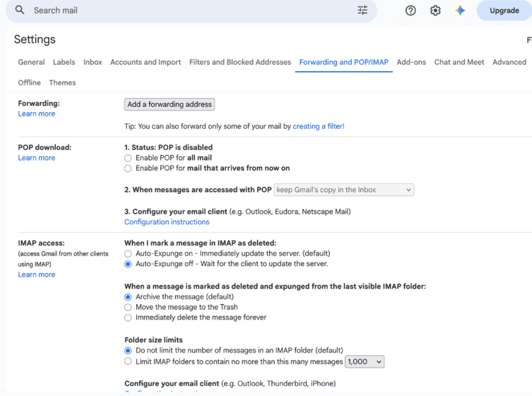Open the Support help icon
Image resolution: width=532 pixels, height=396 pixels.
pos(410,10)
